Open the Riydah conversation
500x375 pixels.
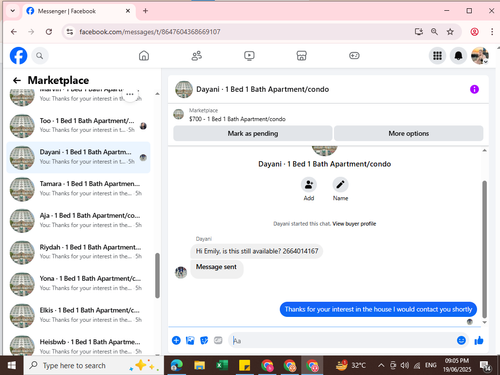pyautogui.click(x=78, y=252)
